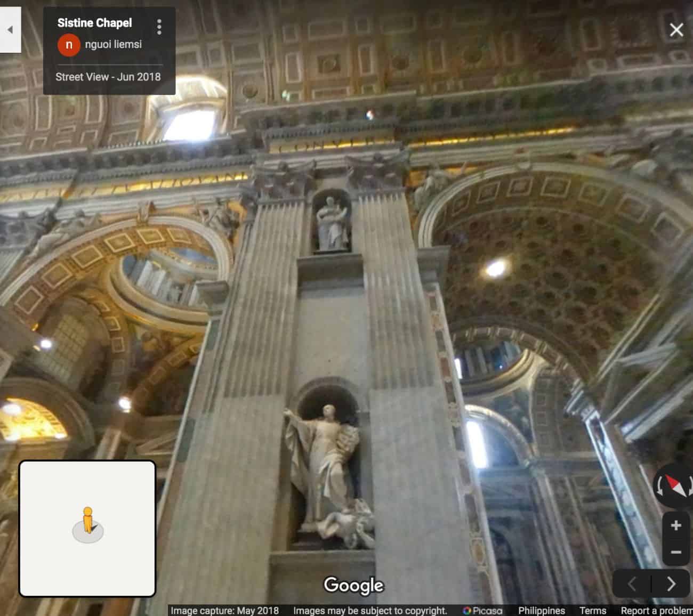Viewport: 693px width, 616px height.
Task: Click the Philippines region link
Action: point(541,611)
